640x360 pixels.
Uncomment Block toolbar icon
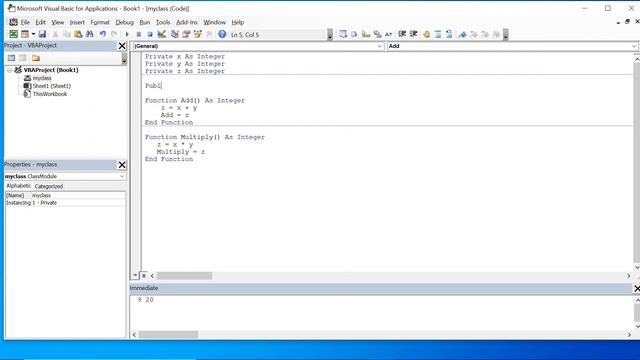coord(449,34)
